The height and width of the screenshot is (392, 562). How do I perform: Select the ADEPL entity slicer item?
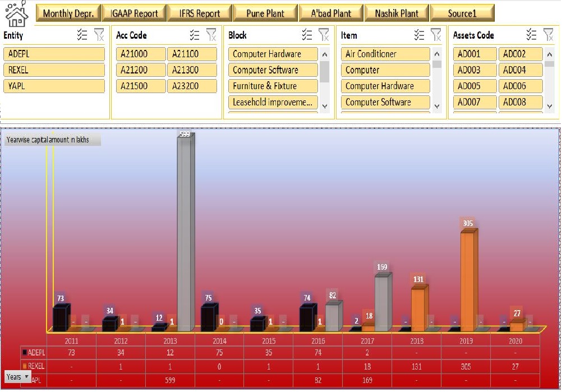(54, 54)
